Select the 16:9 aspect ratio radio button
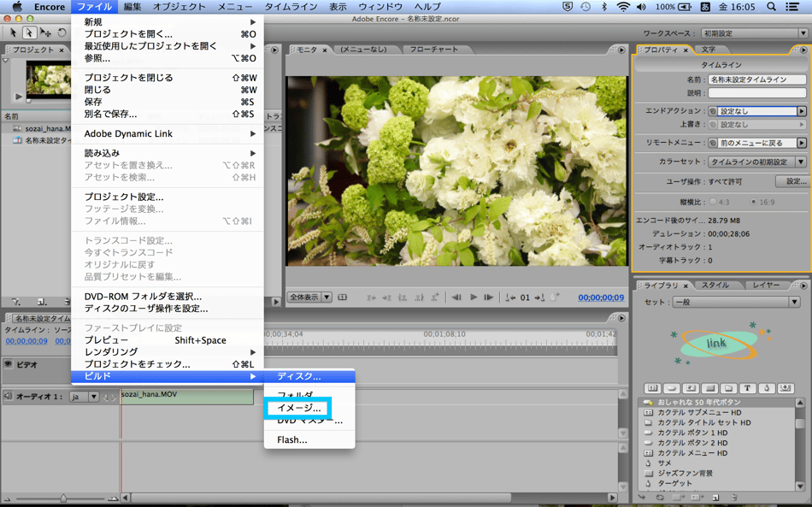 click(x=754, y=202)
